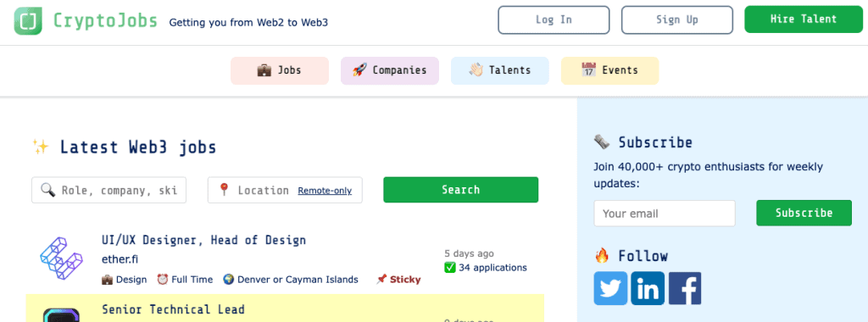Click the magnifying glass search icon

click(x=48, y=191)
